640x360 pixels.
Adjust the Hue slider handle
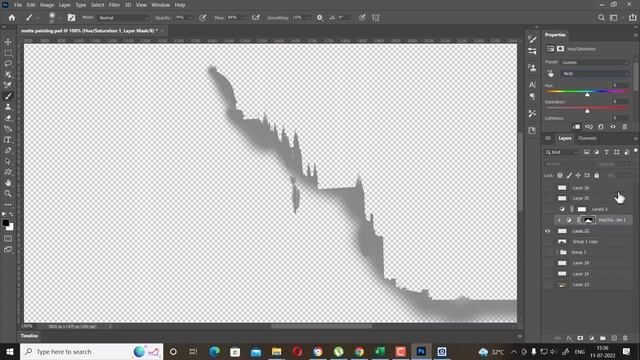pos(587,94)
